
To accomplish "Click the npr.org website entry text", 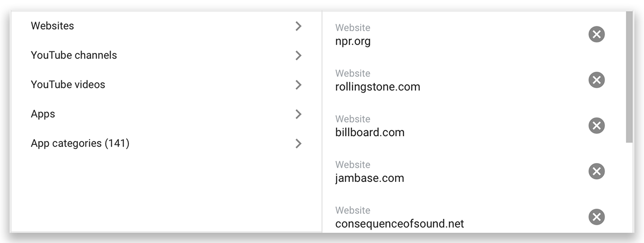I will [353, 41].
